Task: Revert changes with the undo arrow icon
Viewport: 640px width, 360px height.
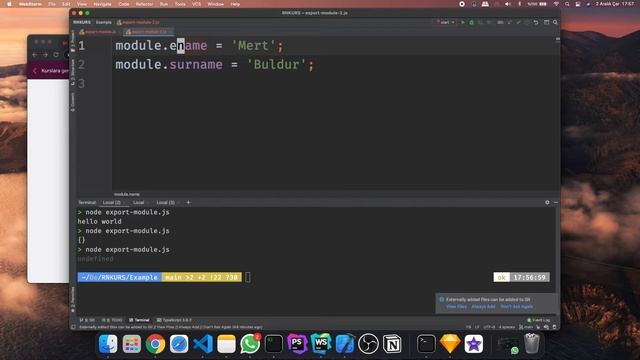Action: (536, 22)
